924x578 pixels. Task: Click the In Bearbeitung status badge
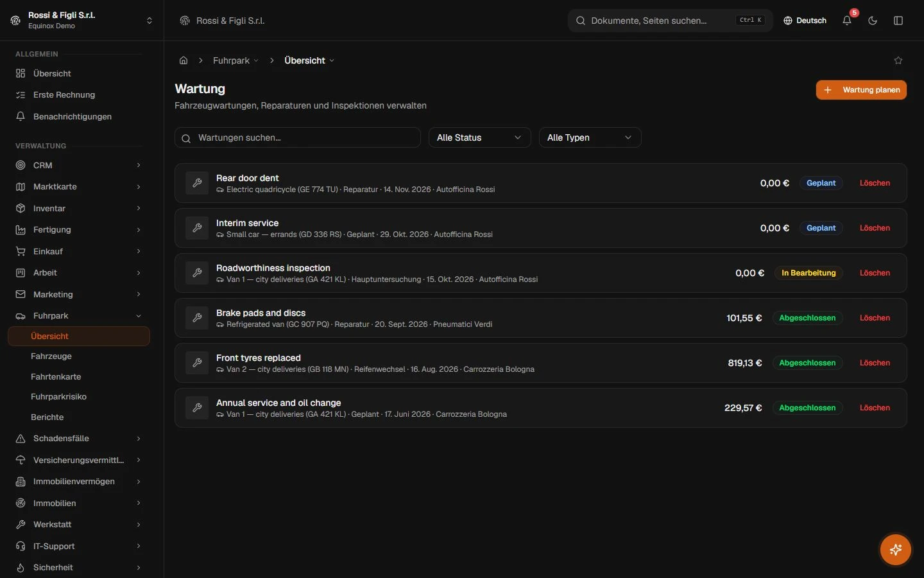pyautogui.click(x=809, y=273)
